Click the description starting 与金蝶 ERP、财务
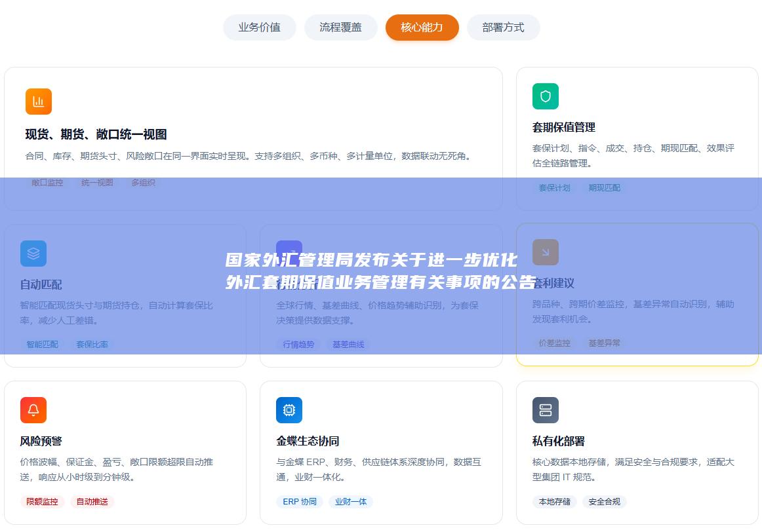Screen dimensions: 762x532 (x=378, y=470)
